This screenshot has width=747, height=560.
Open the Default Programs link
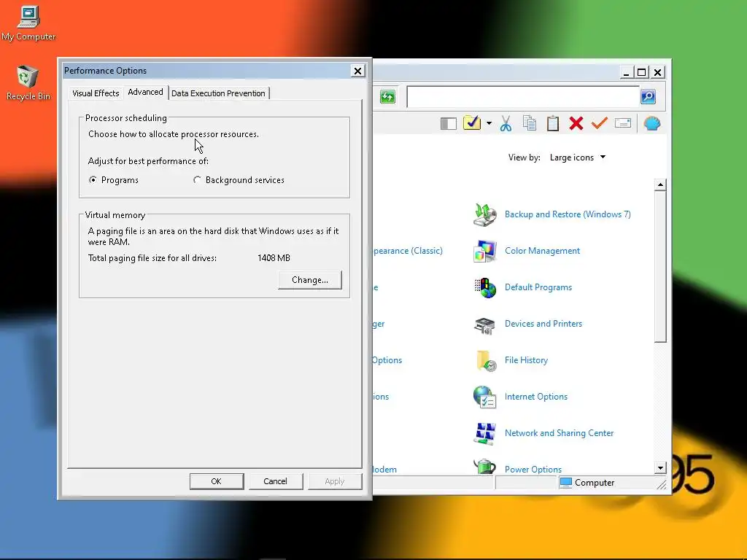pyautogui.click(x=538, y=287)
